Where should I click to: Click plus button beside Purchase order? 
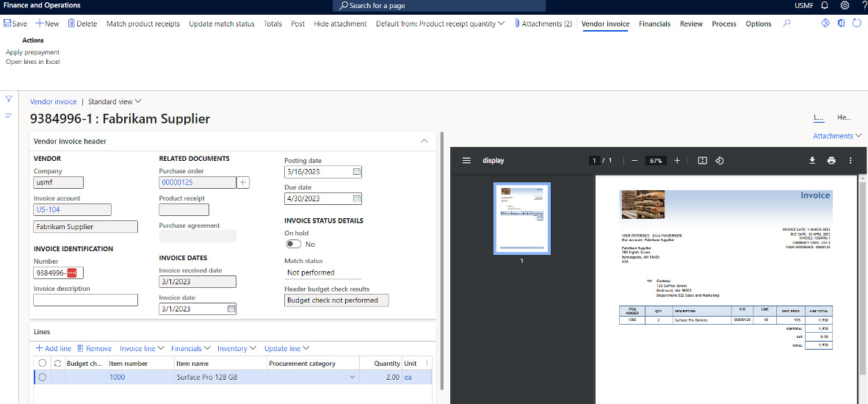click(x=243, y=182)
